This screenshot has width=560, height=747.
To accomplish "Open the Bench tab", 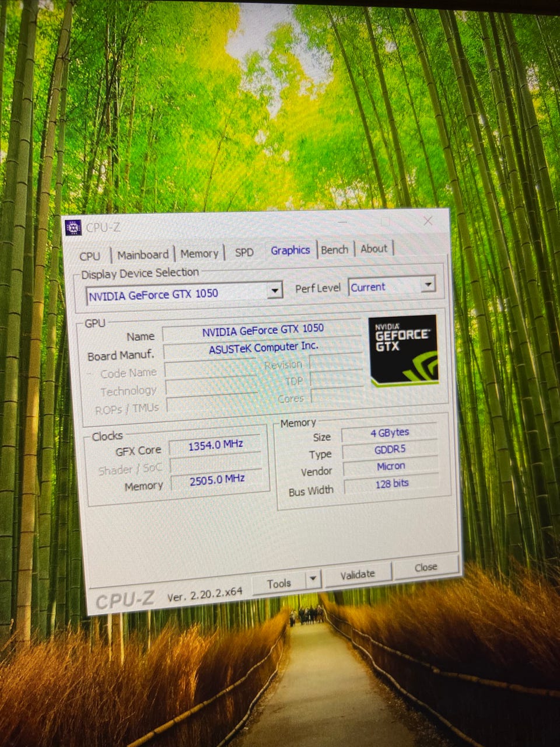I will point(334,250).
